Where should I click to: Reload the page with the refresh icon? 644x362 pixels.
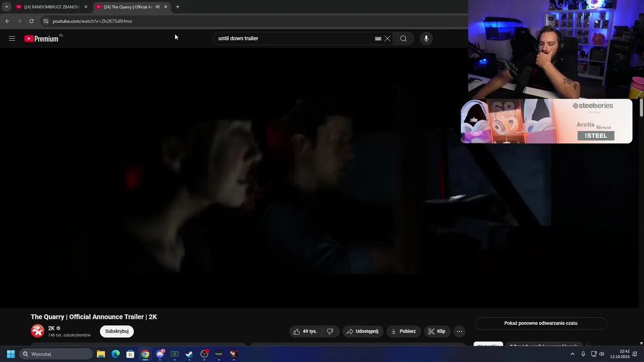coord(31,21)
